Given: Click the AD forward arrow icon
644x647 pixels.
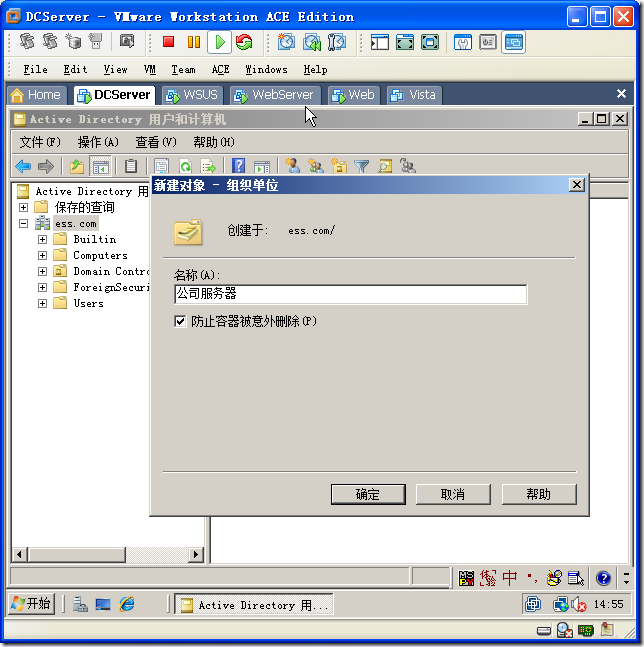Looking at the screenshot, I should click(45, 166).
